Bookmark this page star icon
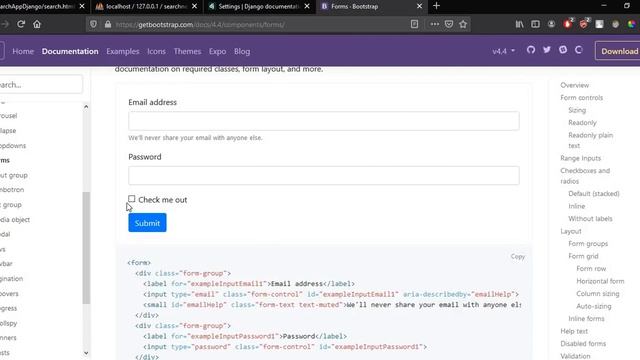The width and height of the screenshot is (640, 360). tap(463, 24)
